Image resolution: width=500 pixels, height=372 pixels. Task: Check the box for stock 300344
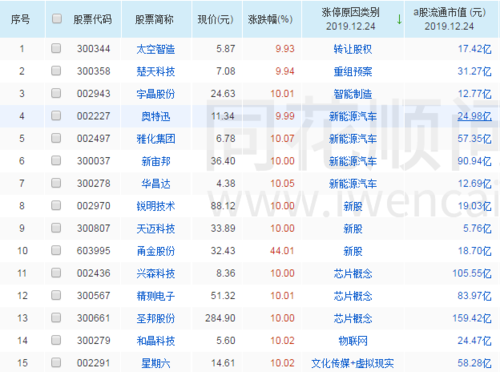coord(56,48)
